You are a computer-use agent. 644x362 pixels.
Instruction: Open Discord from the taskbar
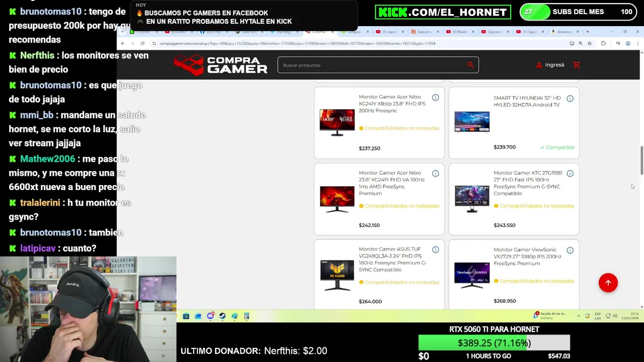(210, 316)
